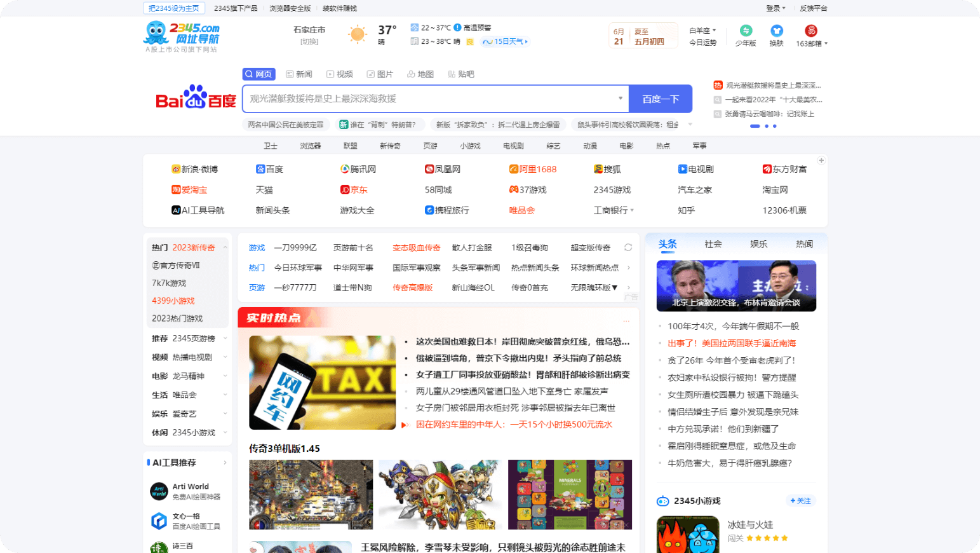Select the 地图 search tab
This screenshot has width=980, height=553.
click(420, 74)
